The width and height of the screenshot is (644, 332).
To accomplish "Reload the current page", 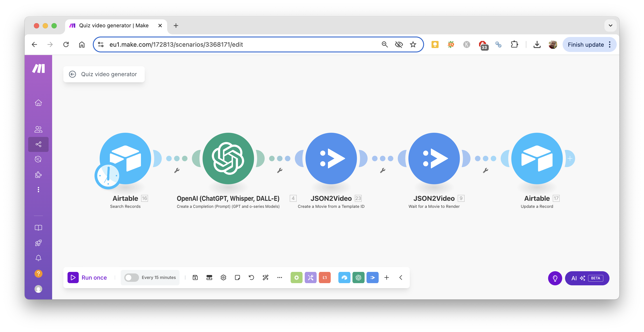I will pyautogui.click(x=66, y=44).
